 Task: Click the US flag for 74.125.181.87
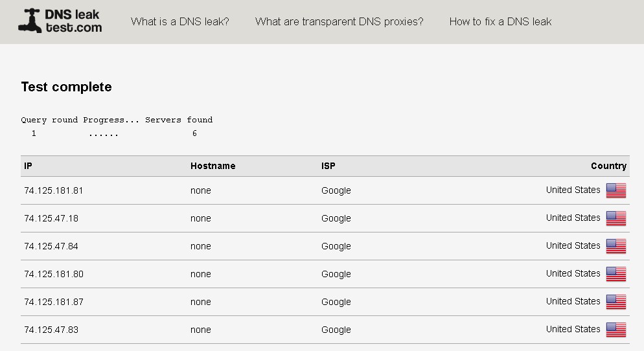click(x=616, y=302)
